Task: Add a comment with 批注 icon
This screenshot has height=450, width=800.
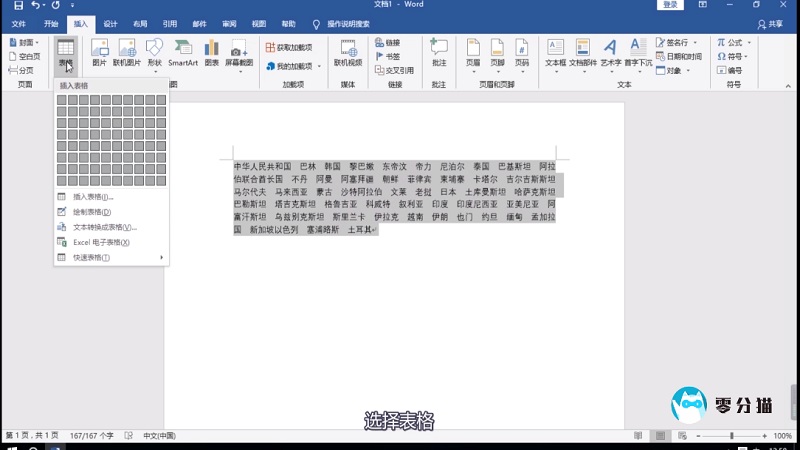Action: (x=438, y=51)
